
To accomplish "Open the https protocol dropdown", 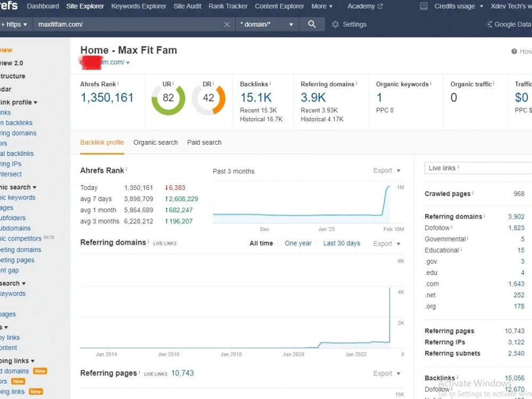I will pos(14,24).
